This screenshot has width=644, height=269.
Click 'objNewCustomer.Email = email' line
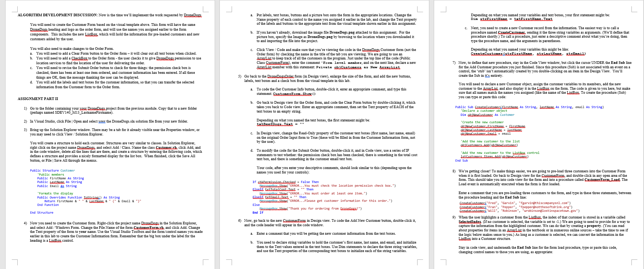(486, 134)
